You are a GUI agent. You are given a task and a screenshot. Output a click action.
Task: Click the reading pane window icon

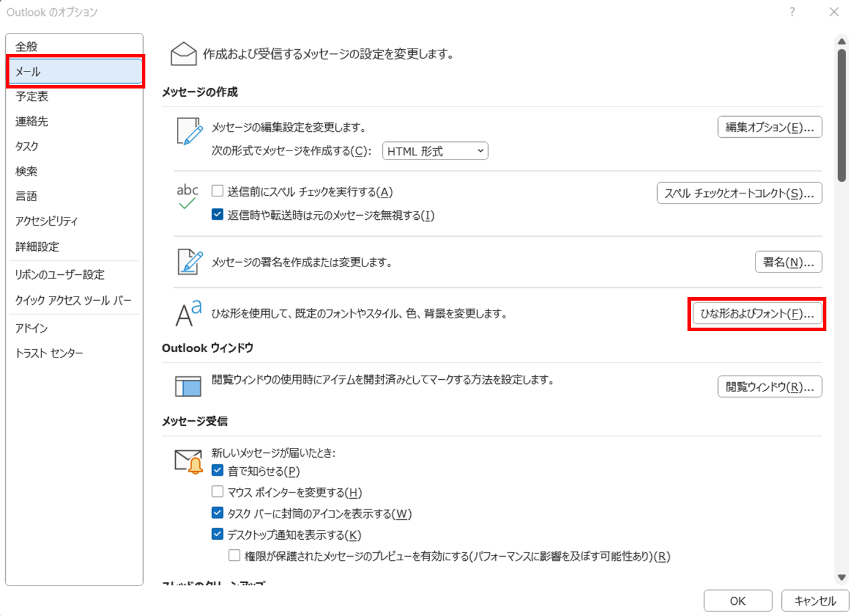(188, 386)
